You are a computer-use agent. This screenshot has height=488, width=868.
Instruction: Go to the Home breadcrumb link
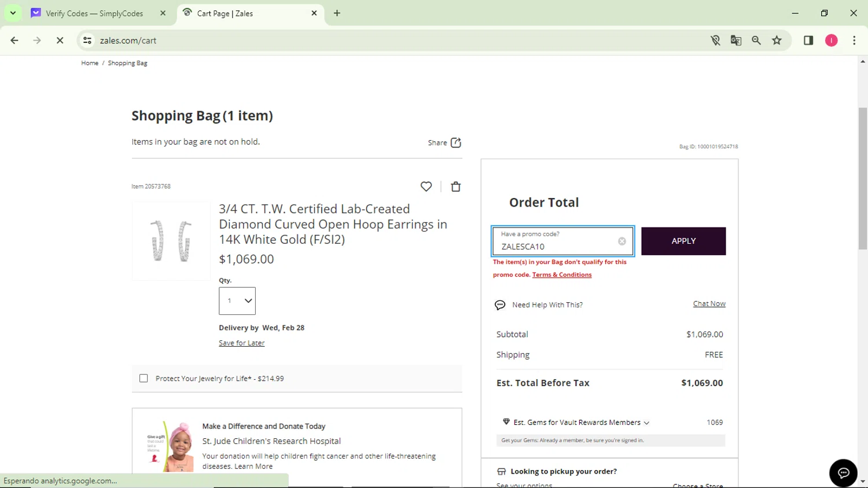click(x=90, y=63)
